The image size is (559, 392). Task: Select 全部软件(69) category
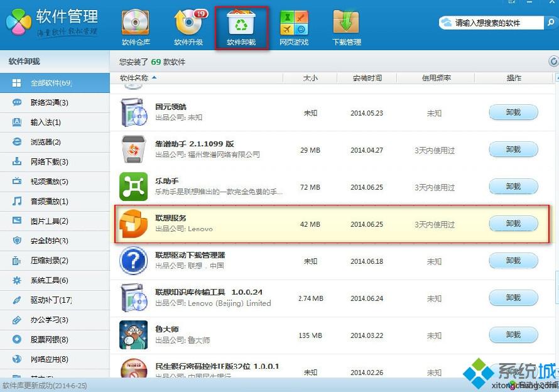click(55, 83)
